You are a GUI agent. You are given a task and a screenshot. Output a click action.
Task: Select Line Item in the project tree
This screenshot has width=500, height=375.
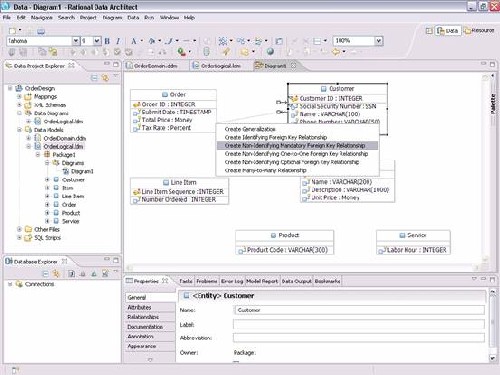point(73,196)
